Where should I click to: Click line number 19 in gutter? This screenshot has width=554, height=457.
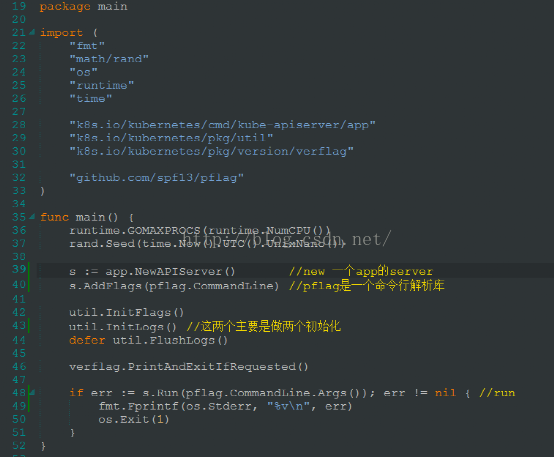click(x=19, y=6)
